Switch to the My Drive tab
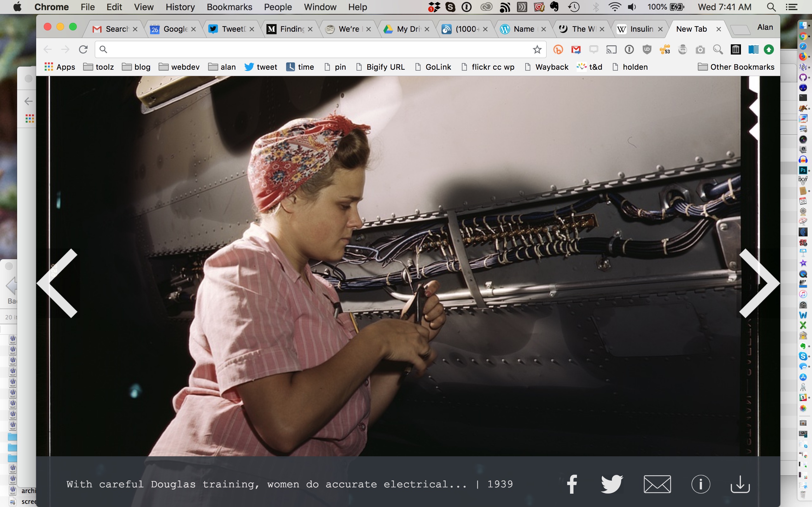 coord(404,29)
